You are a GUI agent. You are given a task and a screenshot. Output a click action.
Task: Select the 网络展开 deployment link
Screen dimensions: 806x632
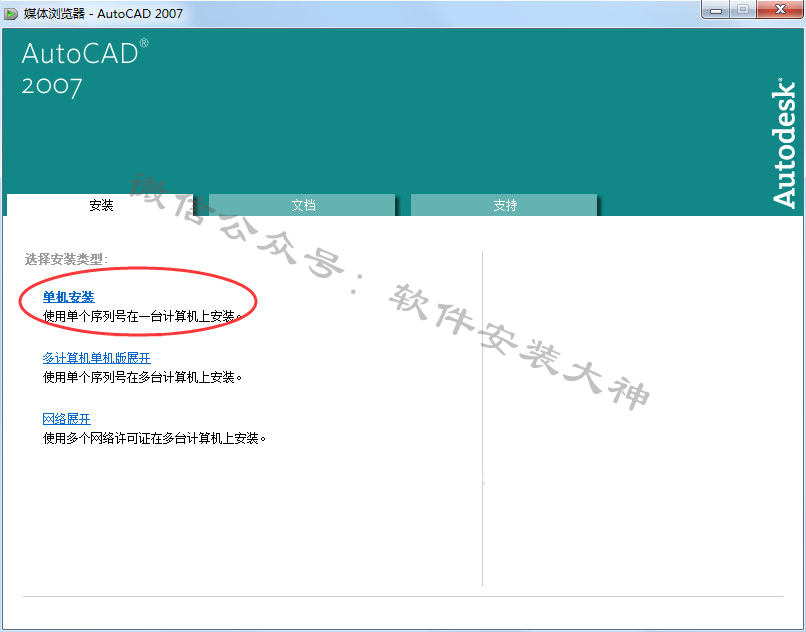[66, 419]
